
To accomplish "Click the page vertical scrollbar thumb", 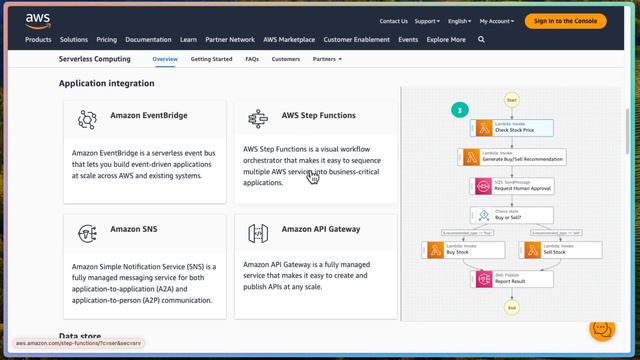I will (627, 131).
